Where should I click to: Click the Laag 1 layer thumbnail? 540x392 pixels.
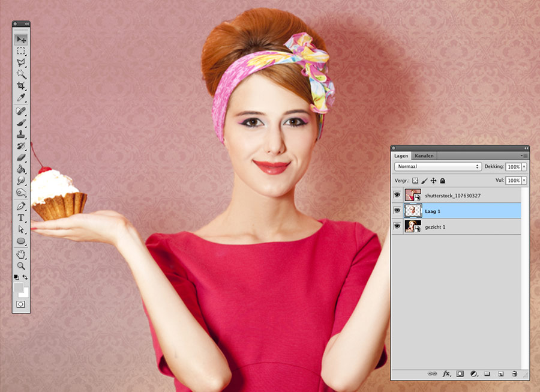[x=413, y=211]
